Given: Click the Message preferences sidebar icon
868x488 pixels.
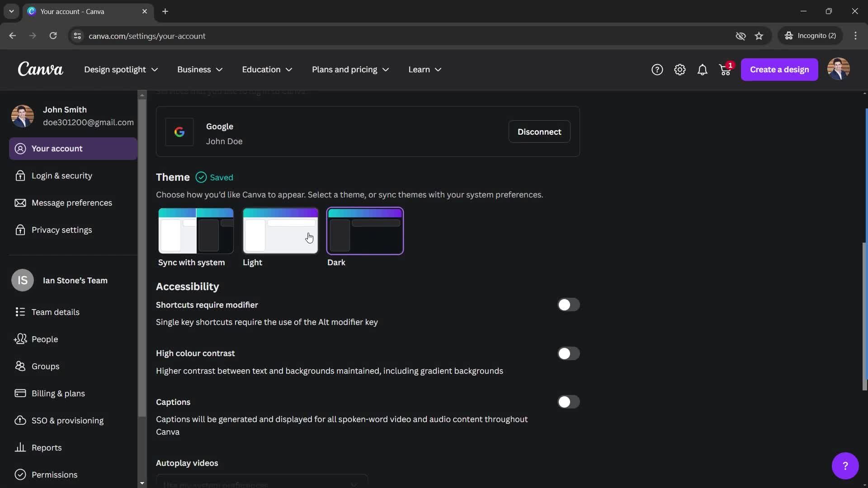Looking at the screenshot, I should click(20, 202).
